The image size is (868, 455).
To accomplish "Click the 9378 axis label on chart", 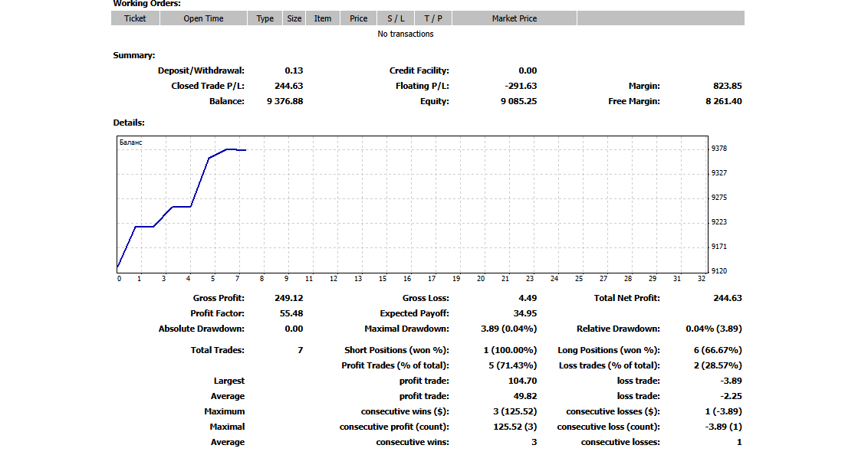I will point(719,148).
